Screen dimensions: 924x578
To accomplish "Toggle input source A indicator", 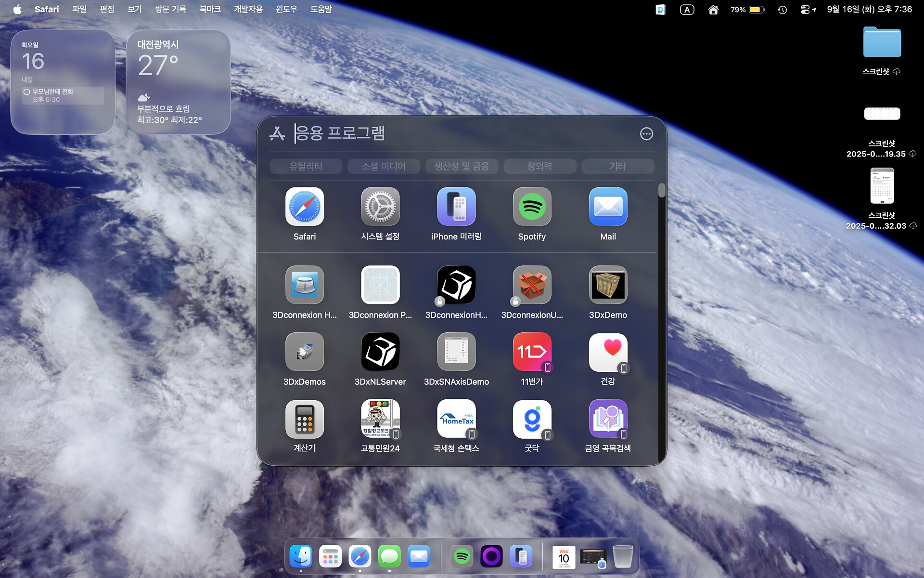I will pyautogui.click(x=687, y=10).
